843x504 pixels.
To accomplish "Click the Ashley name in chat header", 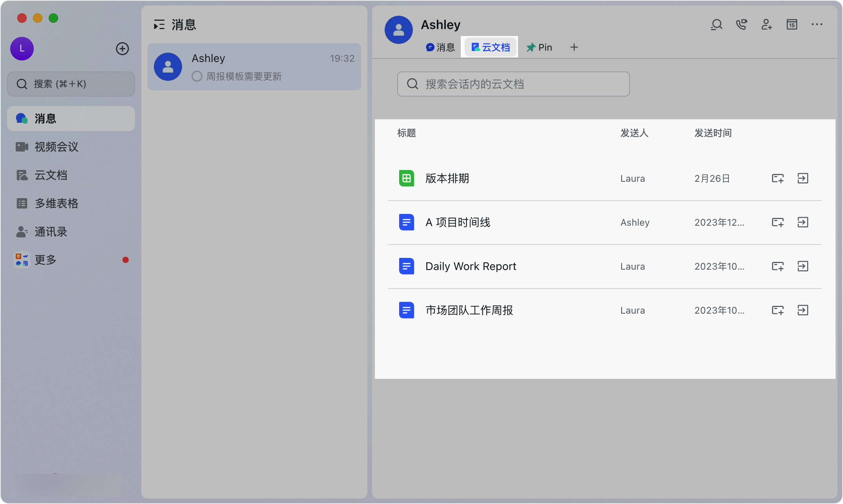I will (441, 25).
